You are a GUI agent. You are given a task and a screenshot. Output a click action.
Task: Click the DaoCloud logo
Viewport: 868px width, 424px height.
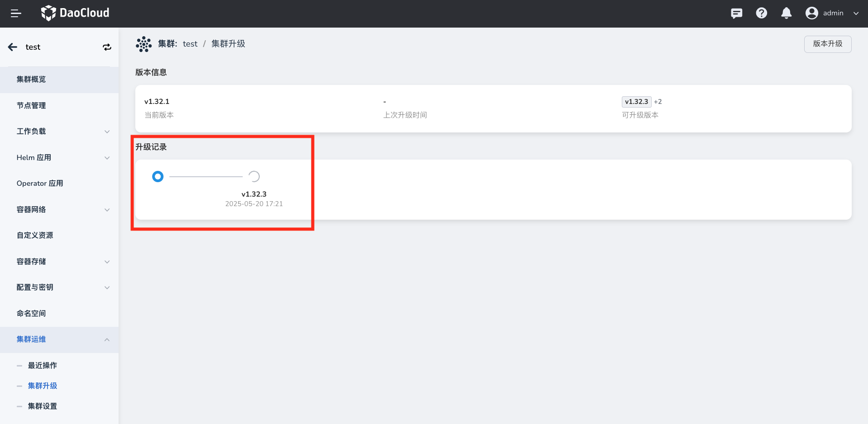point(75,13)
